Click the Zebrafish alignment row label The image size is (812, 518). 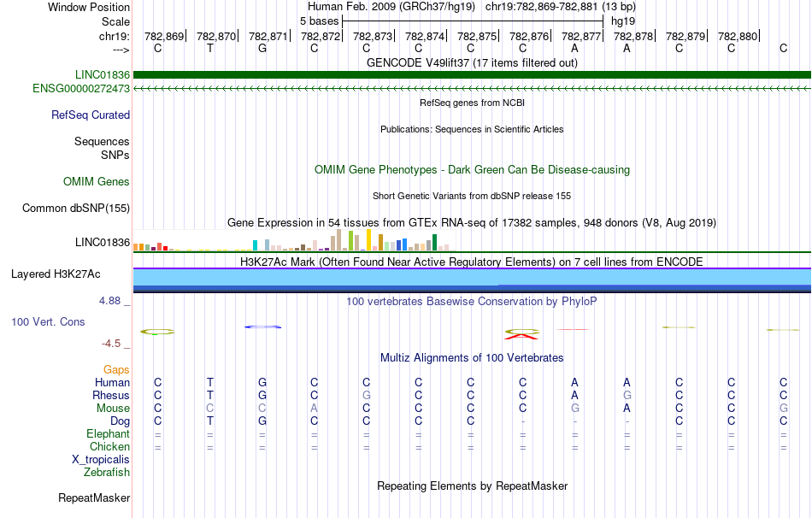107,473
